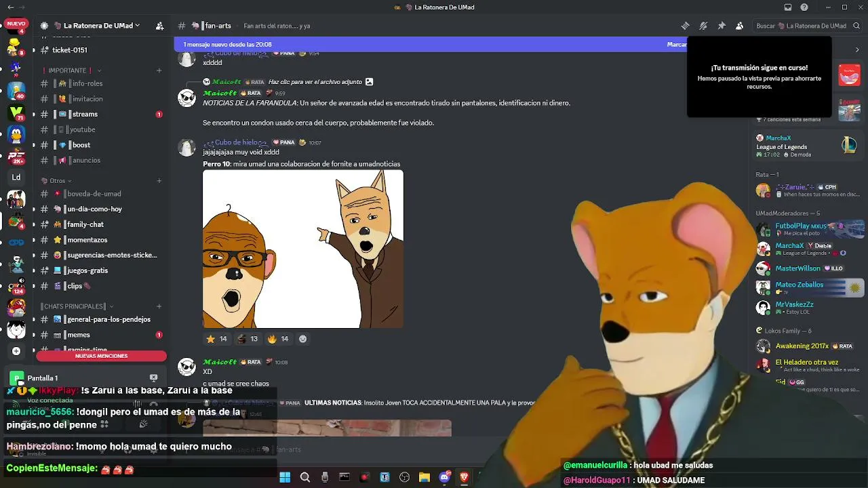Screen dimensions: 868x488
Task: Open the boost channel
Action: (102, 145)
